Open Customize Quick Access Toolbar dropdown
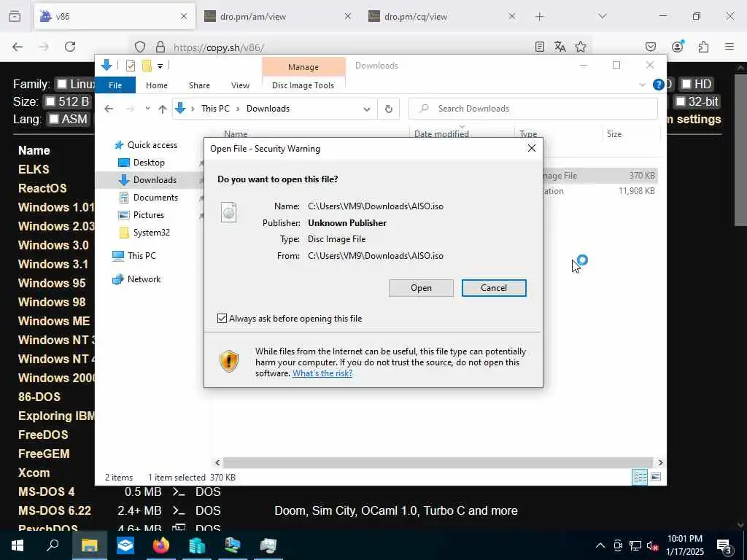The image size is (747, 560). click(160, 66)
